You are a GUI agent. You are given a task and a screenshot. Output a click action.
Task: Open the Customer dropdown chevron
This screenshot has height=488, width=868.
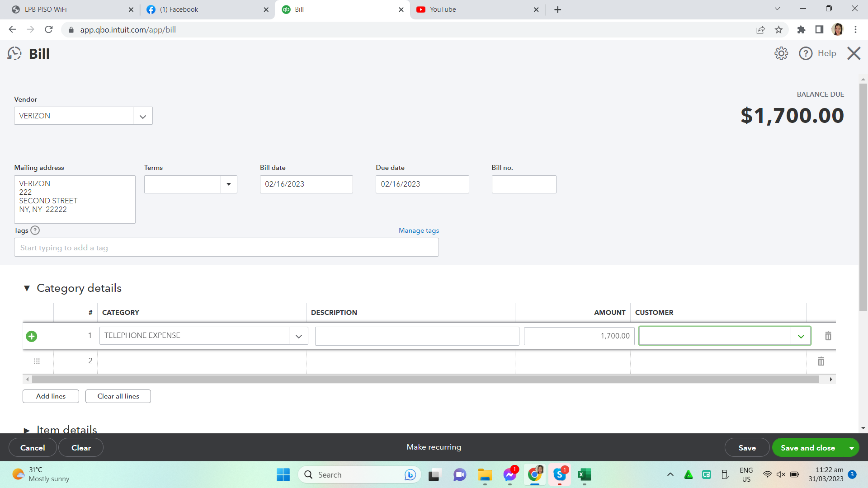[801, 336]
